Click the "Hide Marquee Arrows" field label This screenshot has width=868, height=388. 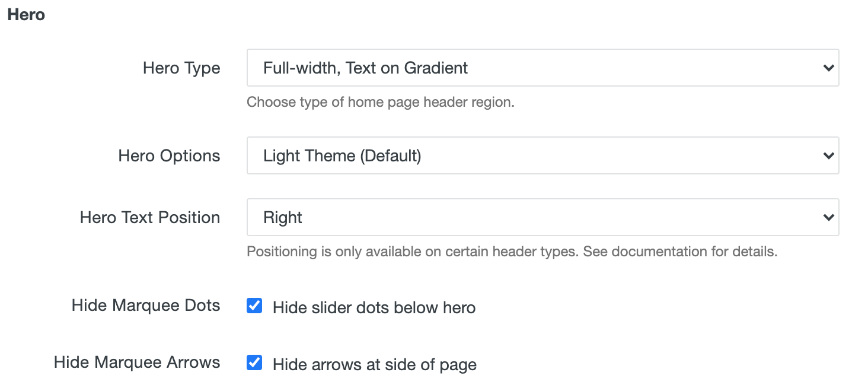[137, 362]
